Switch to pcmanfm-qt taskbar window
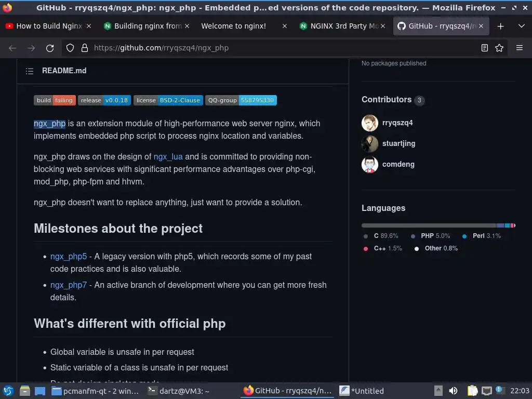Screen dimensions: 532x399 [95, 391]
